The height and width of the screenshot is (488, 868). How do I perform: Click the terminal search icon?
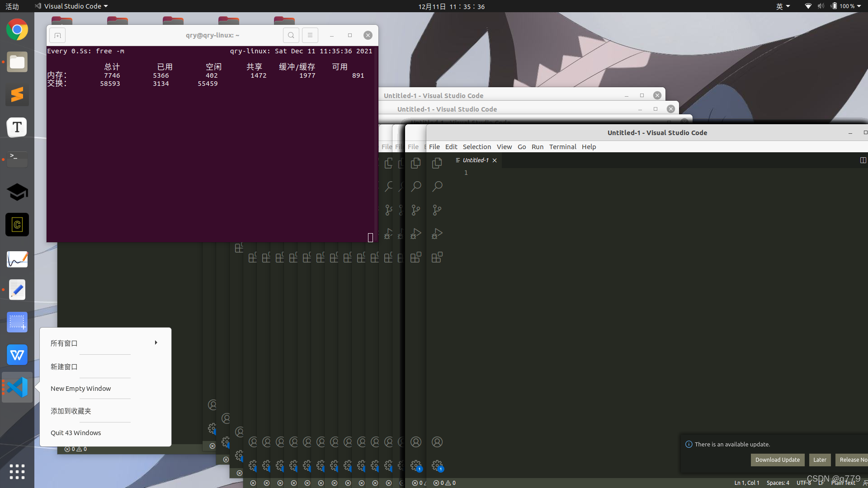click(x=291, y=35)
